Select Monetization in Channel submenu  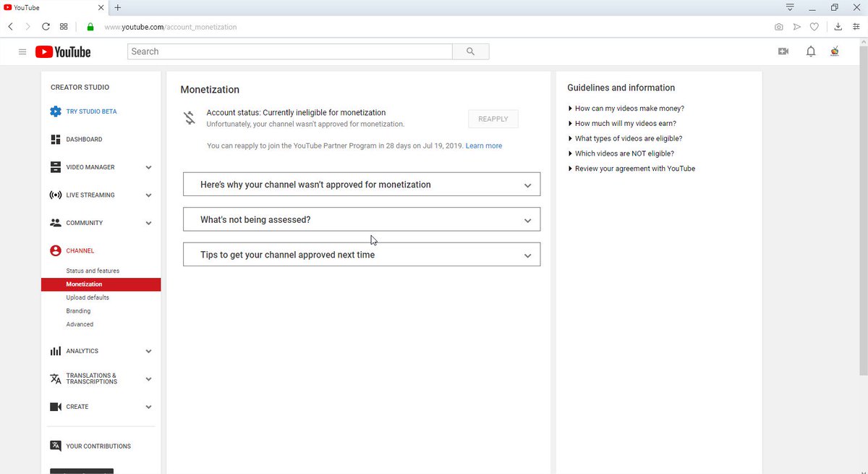(x=101, y=284)
